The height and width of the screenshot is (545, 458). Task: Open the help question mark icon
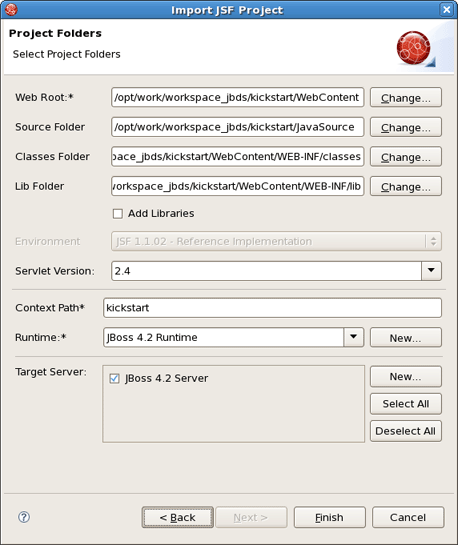tap(24, 517)
